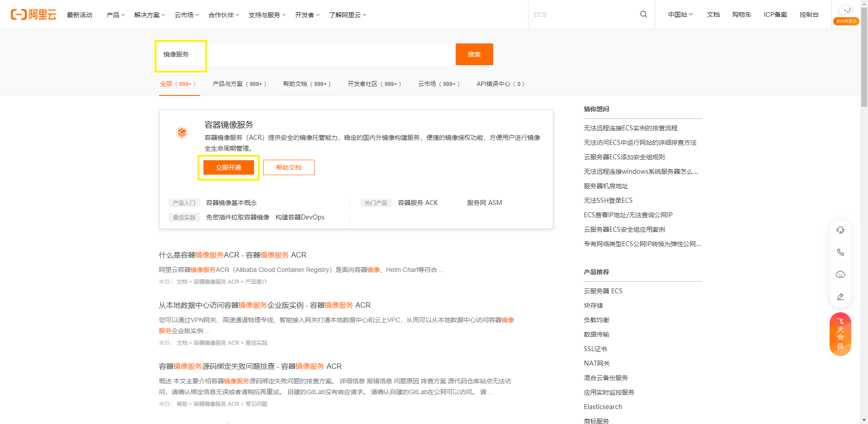Click the magnifier search icon in header
Image resolution: width=868 pixels, height=424 pixels.
click(643, 14)
